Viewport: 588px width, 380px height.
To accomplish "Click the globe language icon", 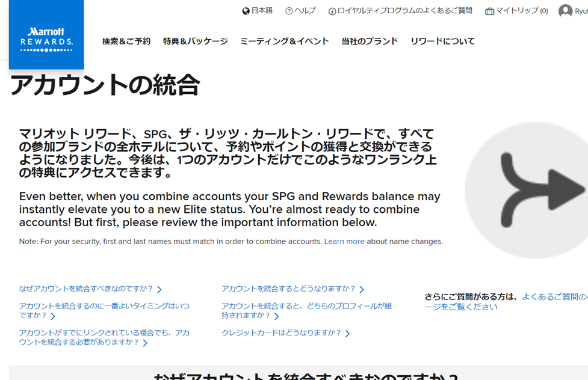I will [x=246, y=11].
